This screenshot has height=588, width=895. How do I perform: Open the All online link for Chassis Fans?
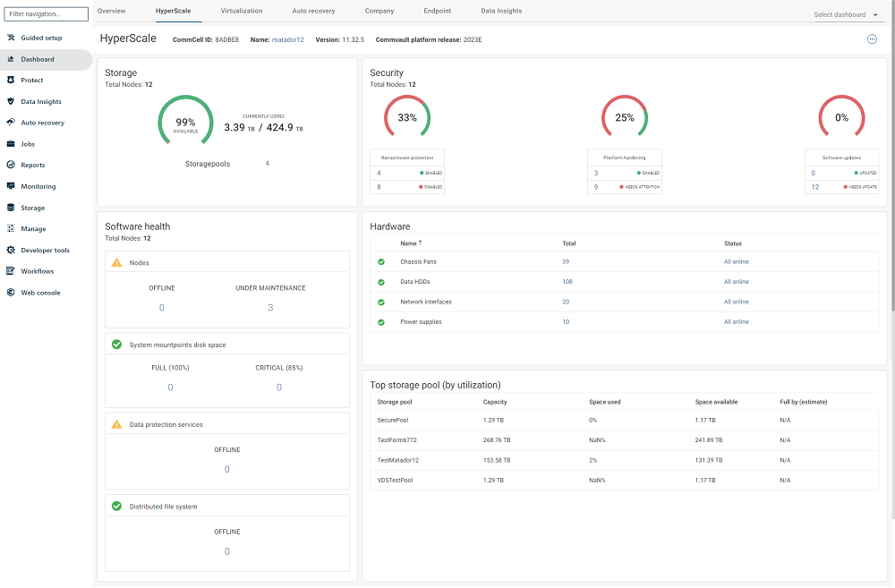pos(737,261)
